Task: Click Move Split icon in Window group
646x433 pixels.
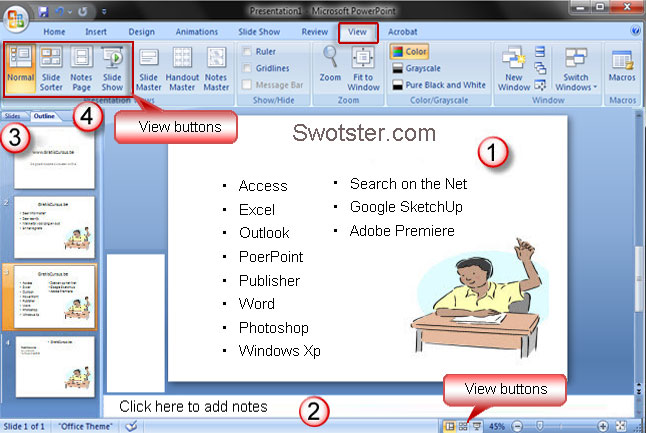Action: click(540, 85)
